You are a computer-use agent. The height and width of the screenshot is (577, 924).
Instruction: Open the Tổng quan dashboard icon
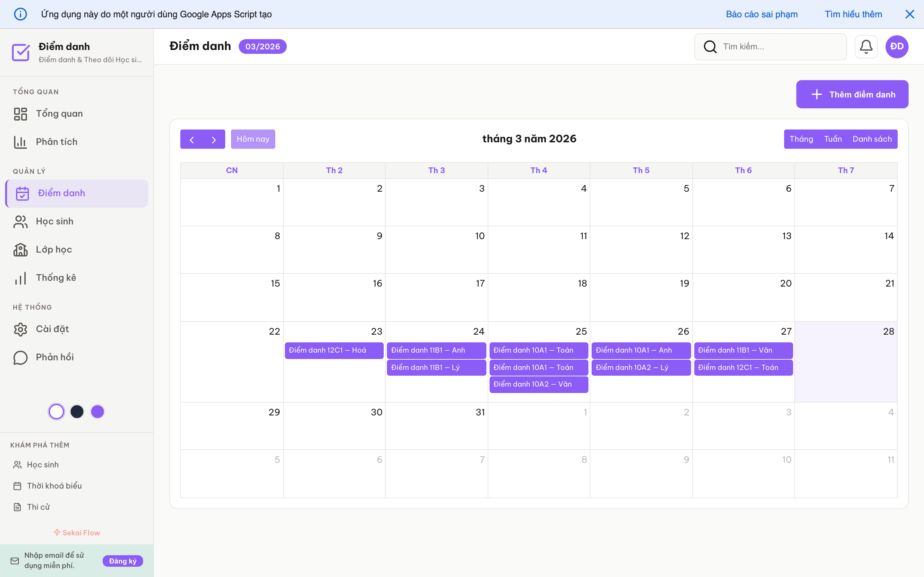click(x=21, y=113)
